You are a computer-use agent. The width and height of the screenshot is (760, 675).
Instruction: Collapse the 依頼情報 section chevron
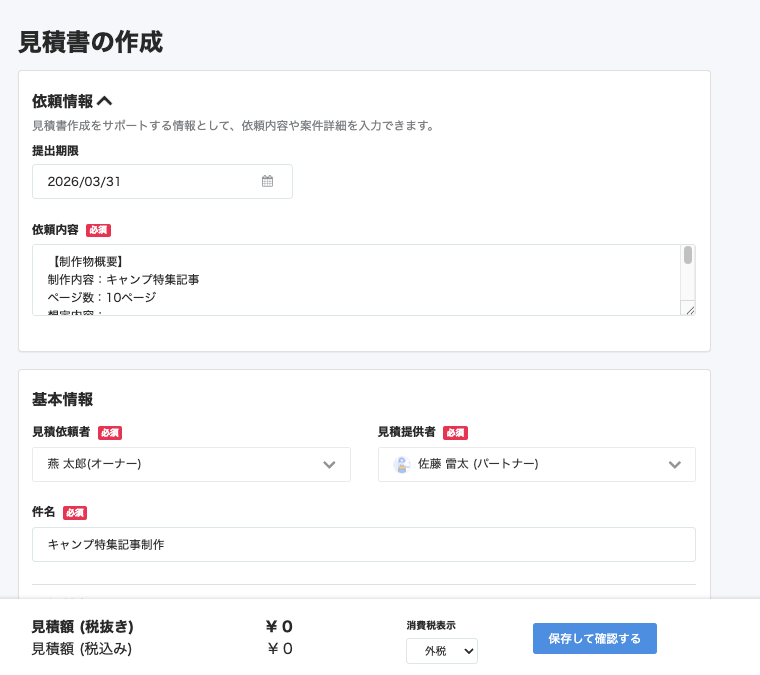click(x=105, y=101)
